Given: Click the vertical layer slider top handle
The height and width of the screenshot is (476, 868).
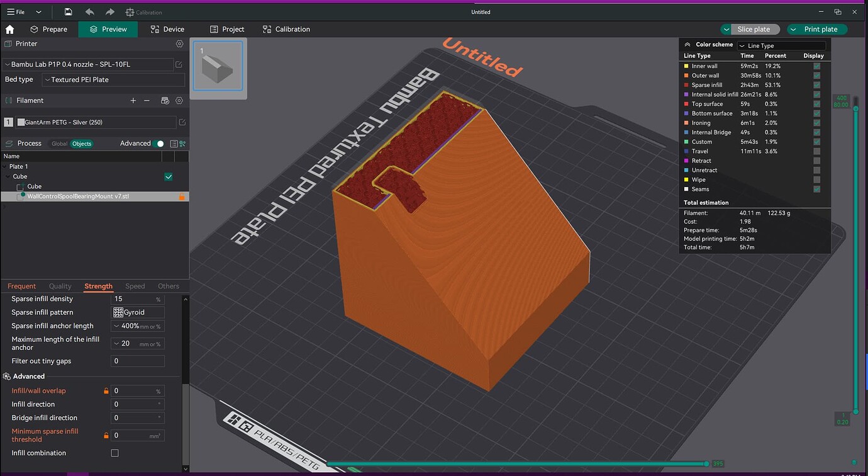Looking at the screenshot, I should [x=855, y=109].
